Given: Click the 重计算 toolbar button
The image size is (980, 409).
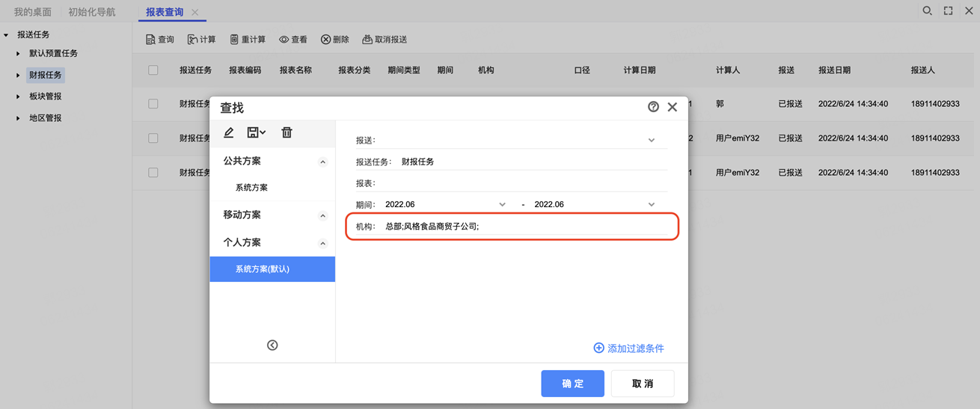Looking at the screenshot, I should point(248,40).
